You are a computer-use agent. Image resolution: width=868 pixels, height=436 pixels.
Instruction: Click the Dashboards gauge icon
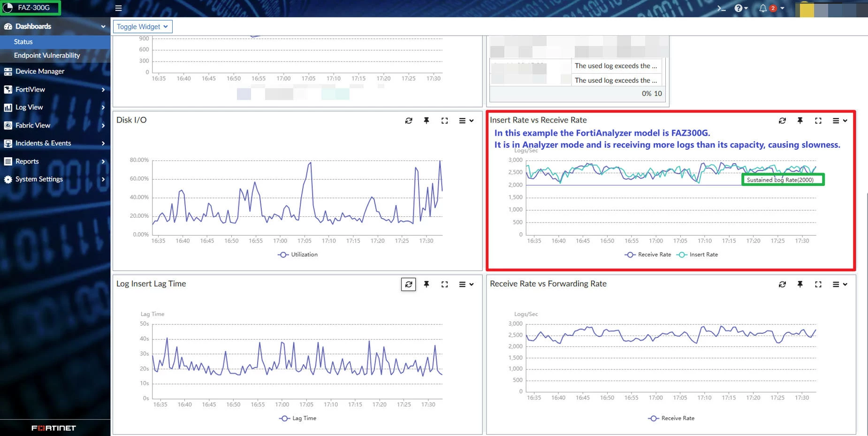[x=8, y=26]
